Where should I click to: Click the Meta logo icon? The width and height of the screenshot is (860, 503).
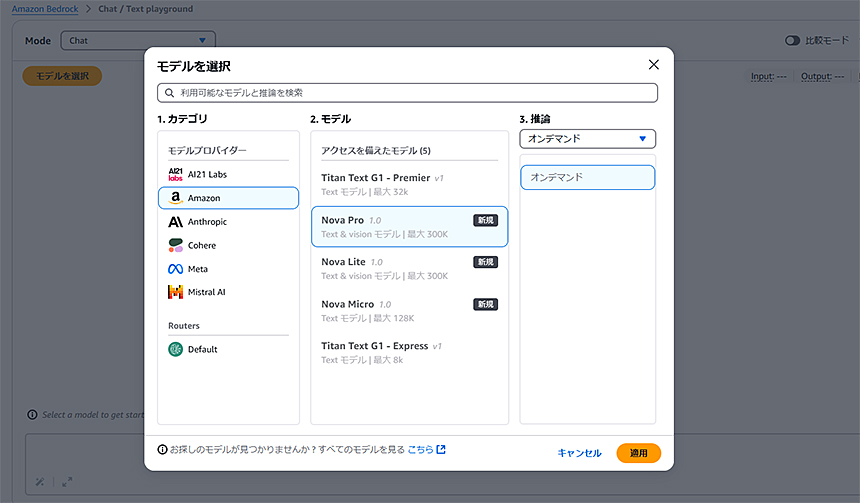coord(176,269)
